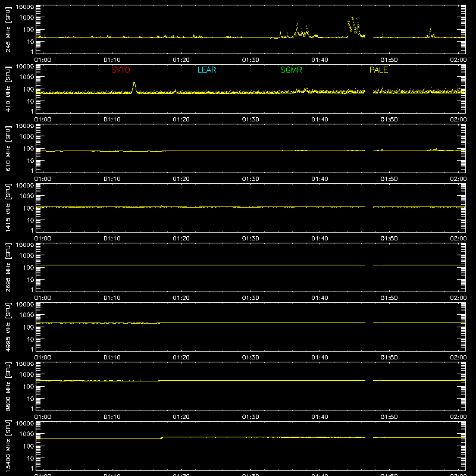The width and height of the screenshot is (476, 476).
Task: Select the "8800 MHz [SFU]" axis label
Action: pyautogui.click(x=8, y=386)
